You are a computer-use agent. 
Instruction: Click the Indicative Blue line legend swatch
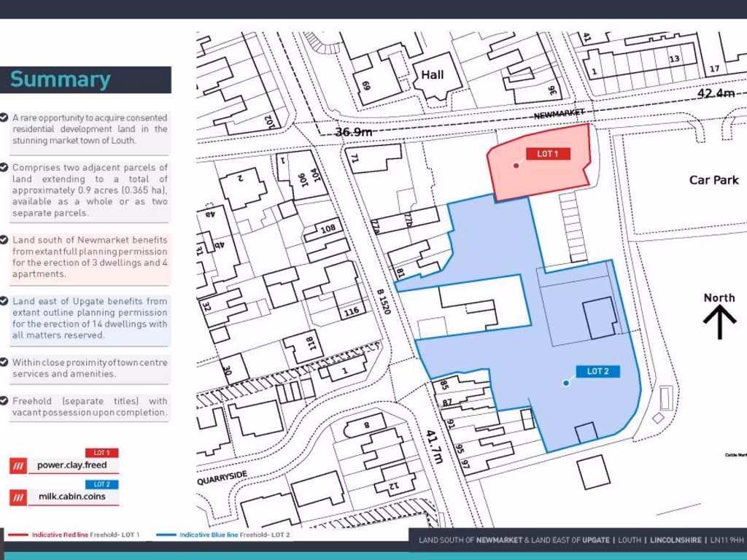coord(166,535)
